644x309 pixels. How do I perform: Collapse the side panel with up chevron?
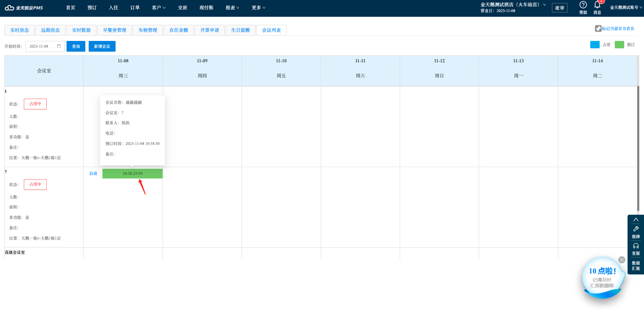click(x=636, y=220)
